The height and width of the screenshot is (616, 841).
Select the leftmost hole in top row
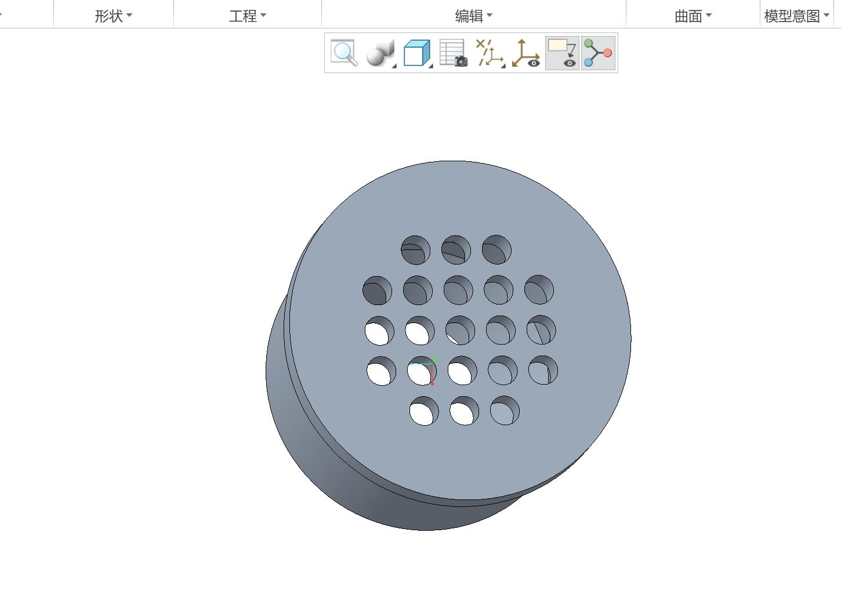tap(416, 250)
